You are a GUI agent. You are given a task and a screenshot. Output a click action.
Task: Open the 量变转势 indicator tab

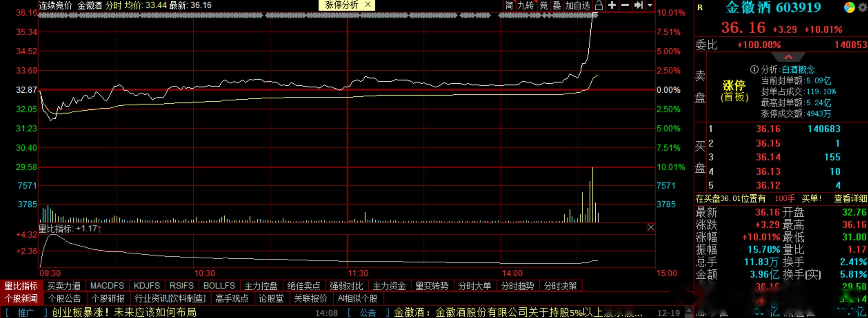(432, 286)
